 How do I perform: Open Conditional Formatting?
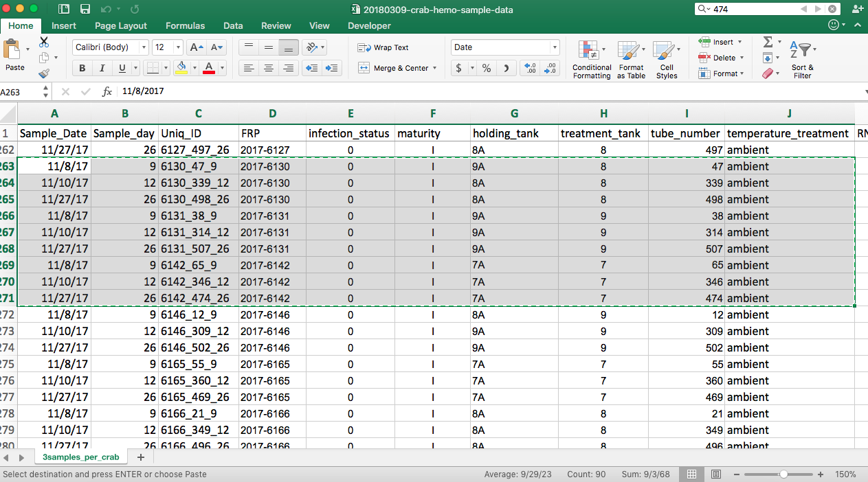(x=592, y=59)
